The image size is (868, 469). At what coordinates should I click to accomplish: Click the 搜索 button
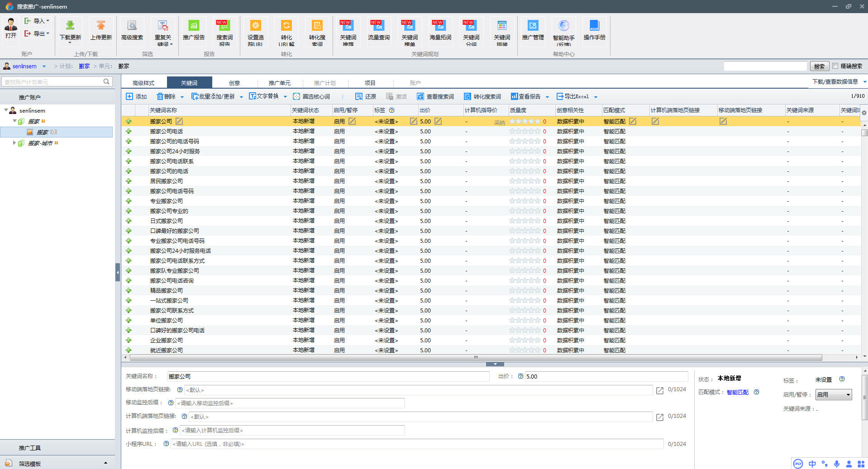[x=819, y=66]
